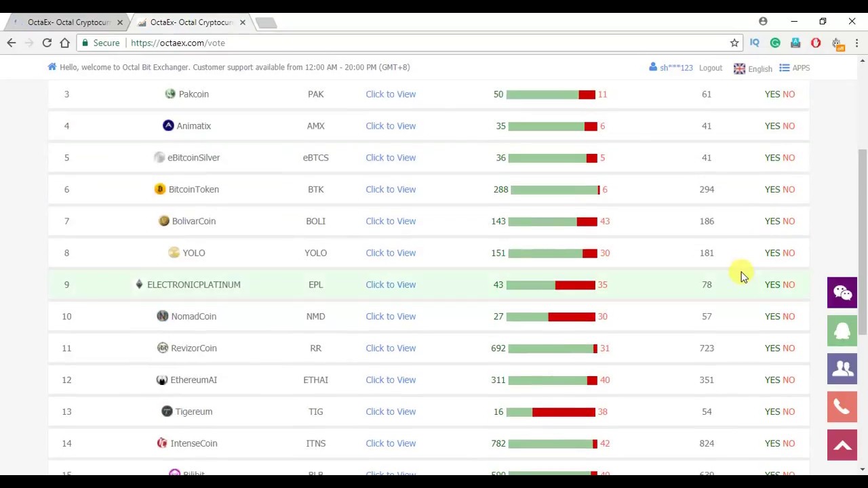
Task: Open the APPS menu
Action: click(x=794, y=68)
